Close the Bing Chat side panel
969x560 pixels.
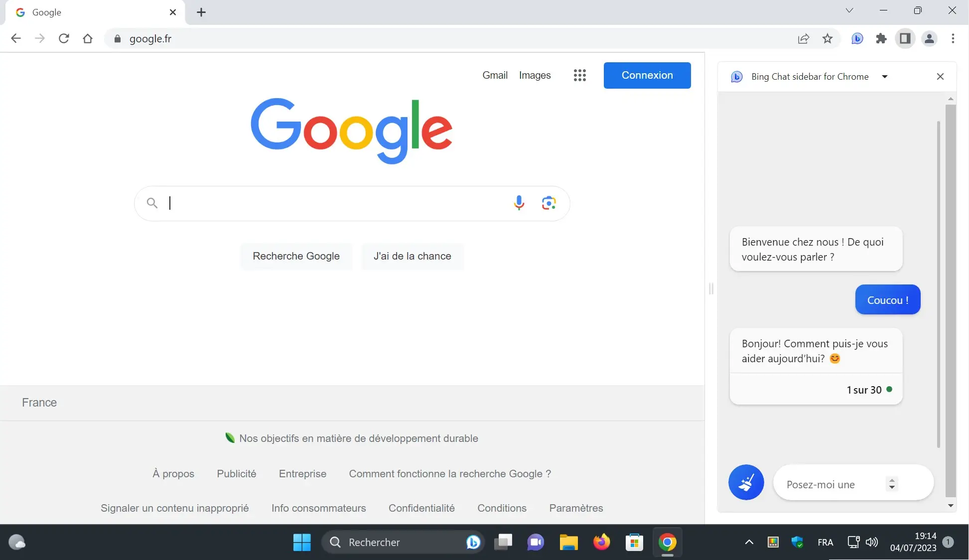point(940,77)
